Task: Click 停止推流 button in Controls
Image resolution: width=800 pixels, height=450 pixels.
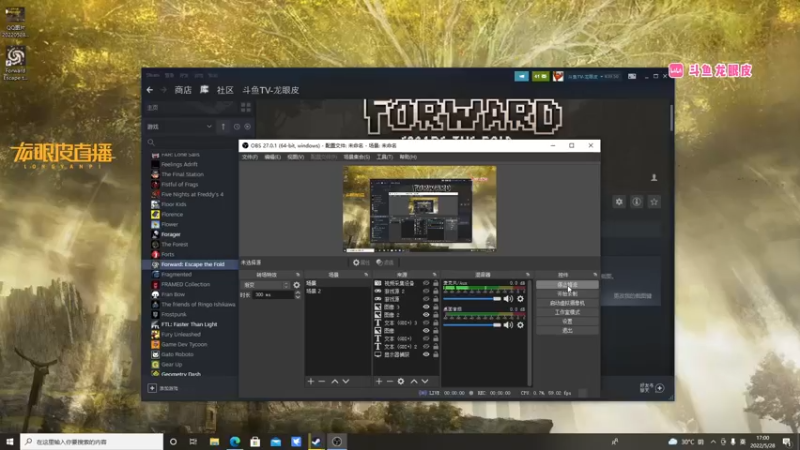Action: [567, 285]
